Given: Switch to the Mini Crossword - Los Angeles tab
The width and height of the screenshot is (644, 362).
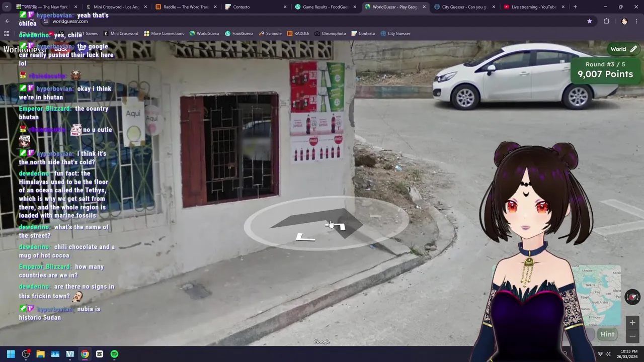Looking at the screenshot, I should pos(115,7).
